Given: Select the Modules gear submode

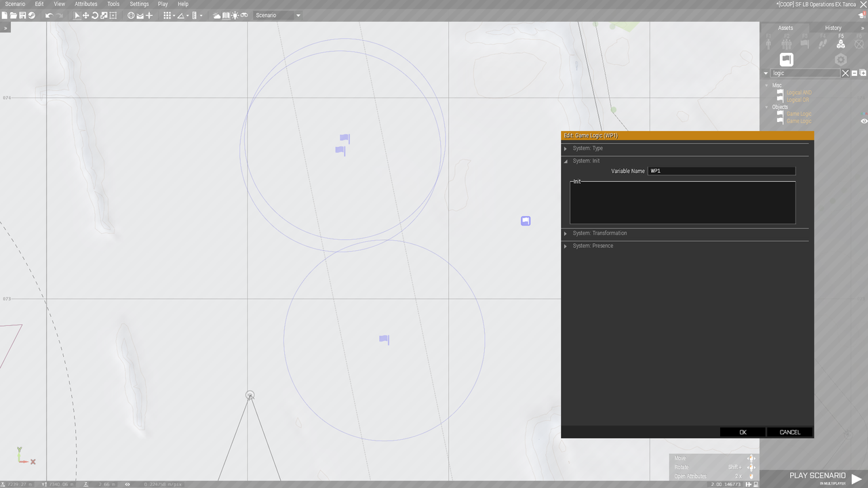Looking at the screenshot, I should [841, 60].
